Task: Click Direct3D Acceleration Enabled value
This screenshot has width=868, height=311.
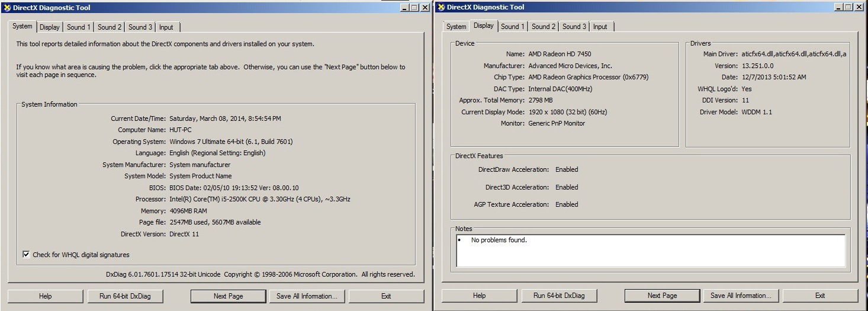Action: pos(567,187)
